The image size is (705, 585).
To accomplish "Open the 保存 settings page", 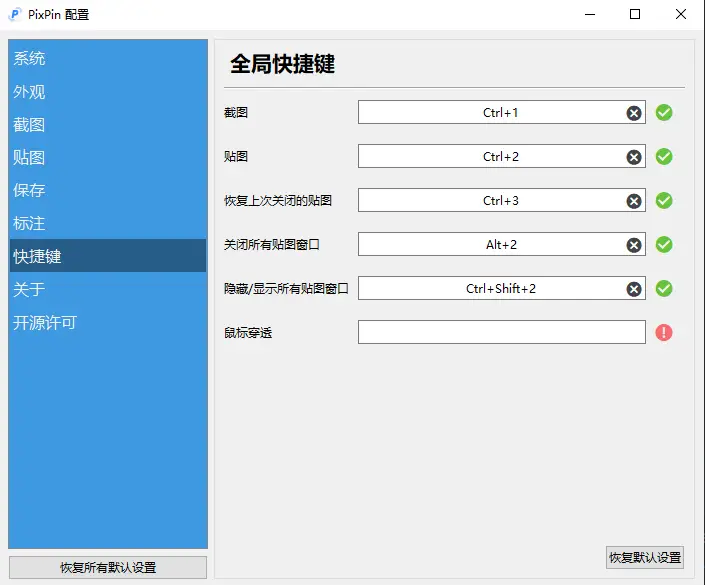I will (x=107, y=190).
